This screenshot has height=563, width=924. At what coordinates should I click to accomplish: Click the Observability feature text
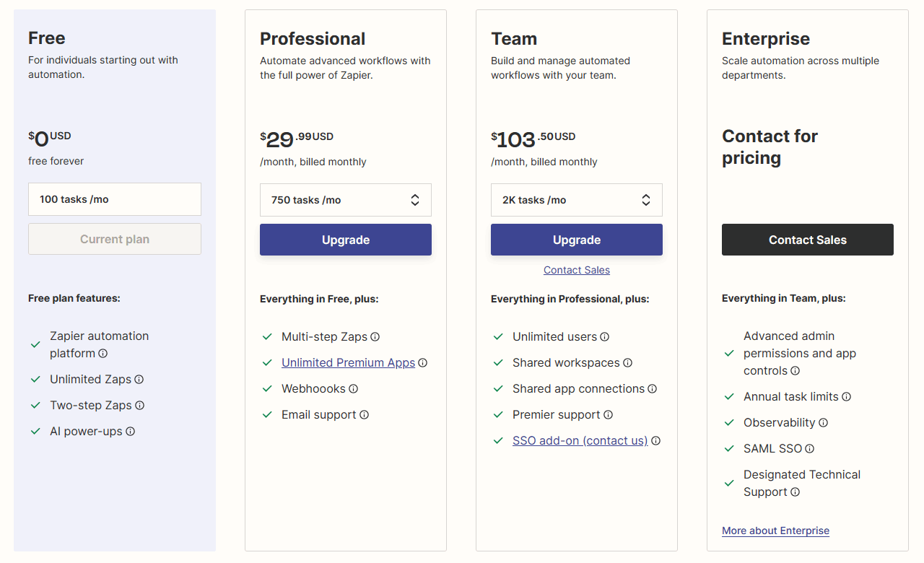tap(780, 423)
